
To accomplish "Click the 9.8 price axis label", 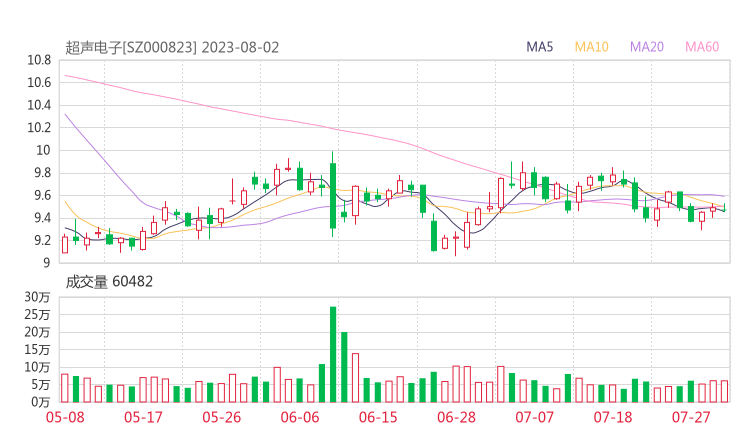I will pos(42,173).
